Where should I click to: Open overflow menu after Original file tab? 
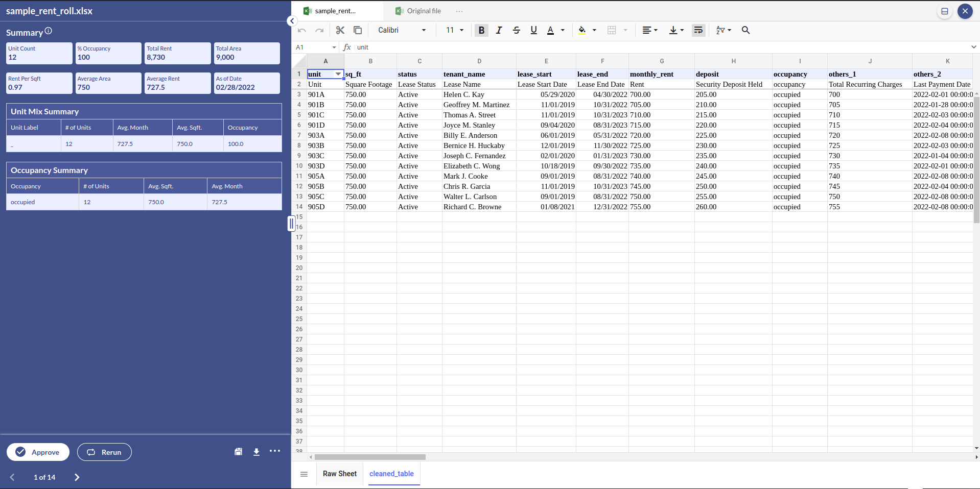459,11
